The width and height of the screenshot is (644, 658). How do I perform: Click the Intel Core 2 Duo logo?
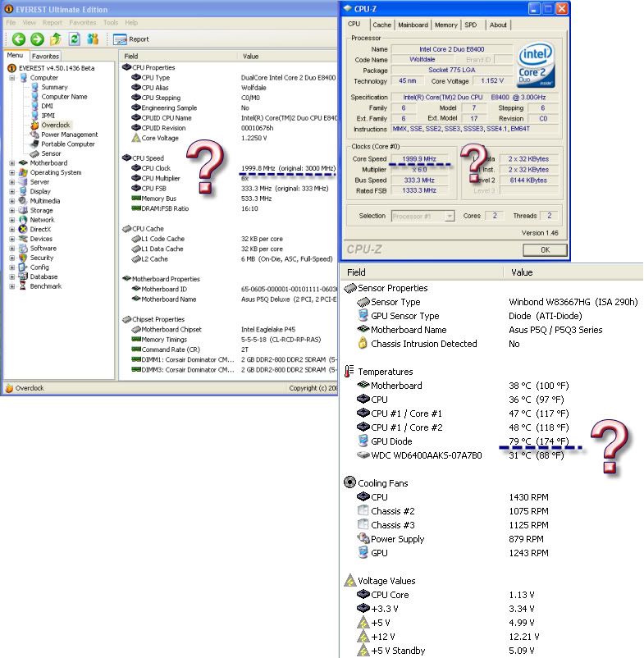[537, 65]
